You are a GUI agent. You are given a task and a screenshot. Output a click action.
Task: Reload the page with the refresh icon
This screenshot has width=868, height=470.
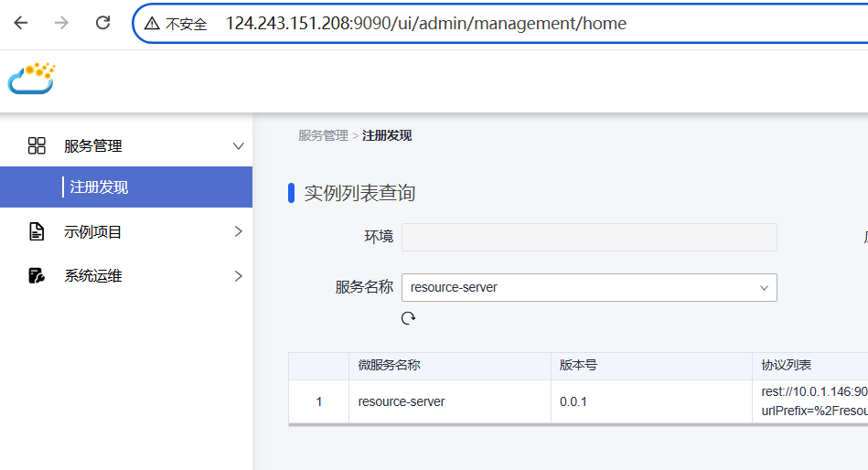103,23
